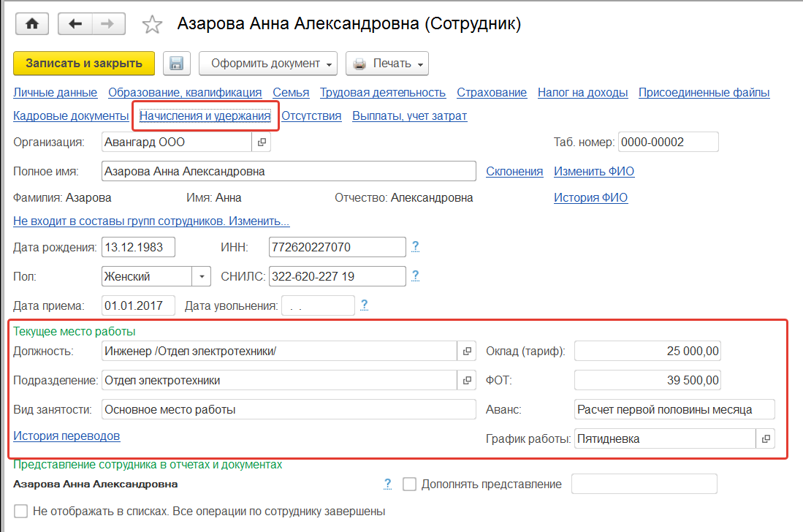Go back with the left arrow
Screen dimensions: 803x532
pos(75,24)
